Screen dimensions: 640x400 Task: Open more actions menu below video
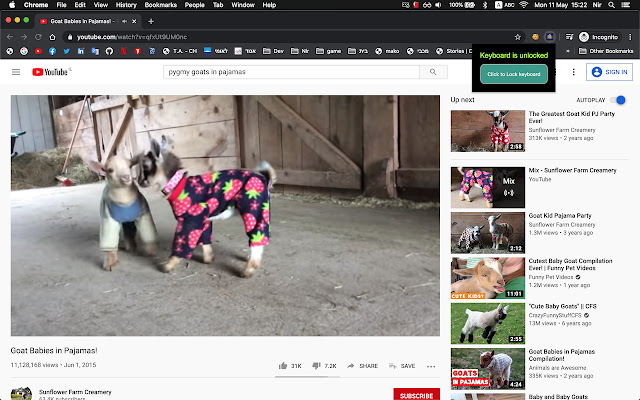pos(431,366)
